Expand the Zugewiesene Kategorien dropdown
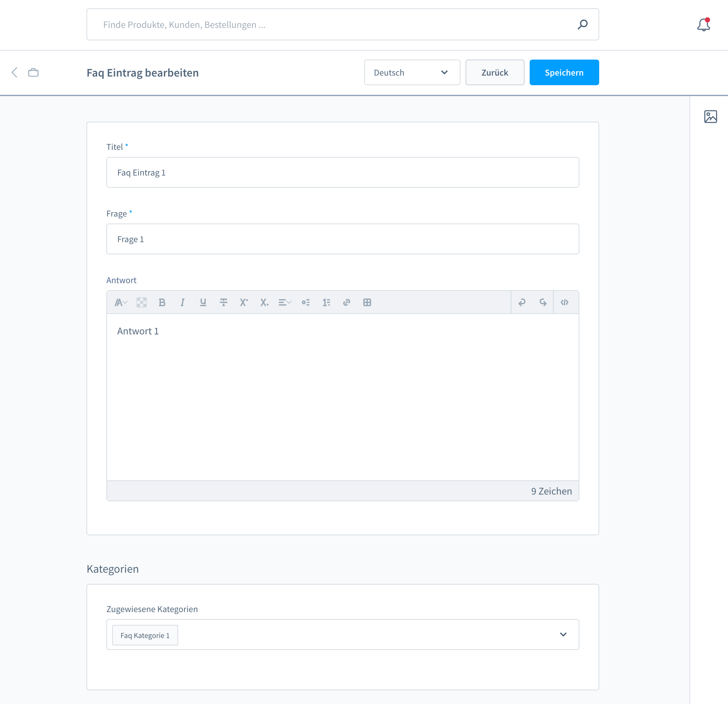Viewport: 728px width, 704px height. point(563,634)
